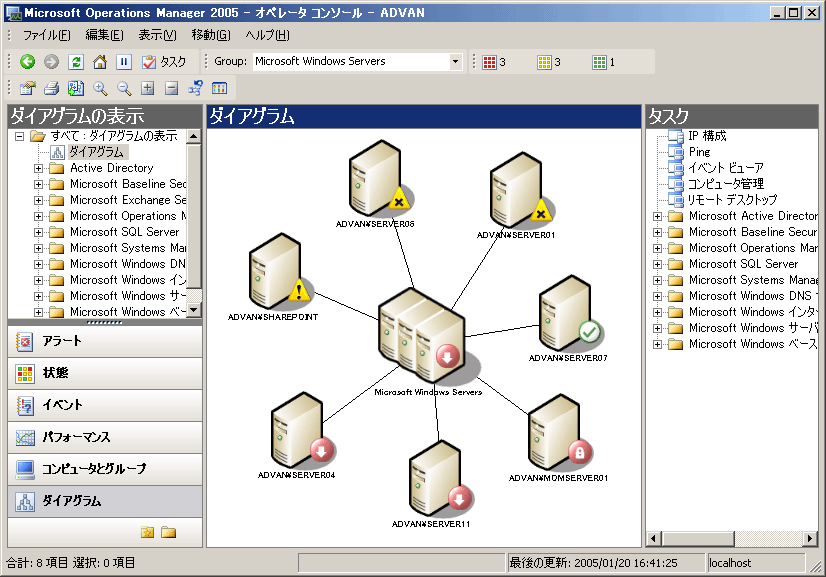Expand Microsoft Active Directory in the タスク pane
This screenshot has width=826, height=577.
click(657, 217)
